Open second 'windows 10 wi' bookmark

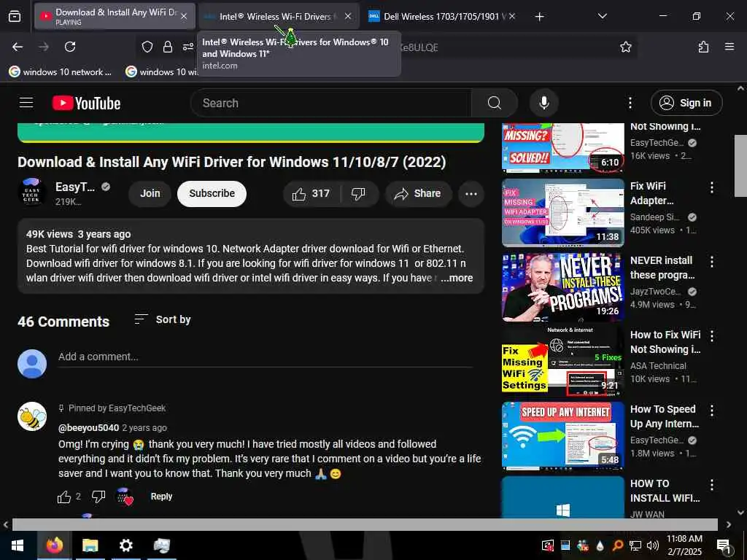161,72
